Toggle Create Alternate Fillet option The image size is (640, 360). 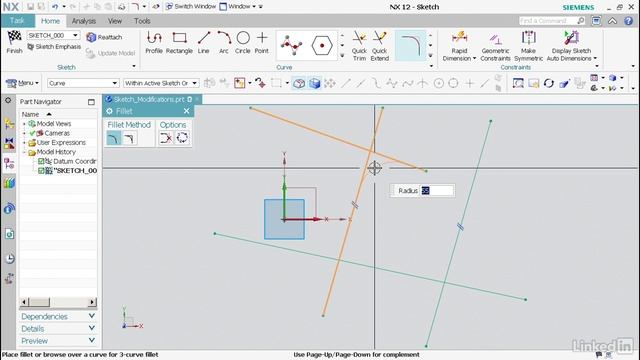(x=182, y=138)
